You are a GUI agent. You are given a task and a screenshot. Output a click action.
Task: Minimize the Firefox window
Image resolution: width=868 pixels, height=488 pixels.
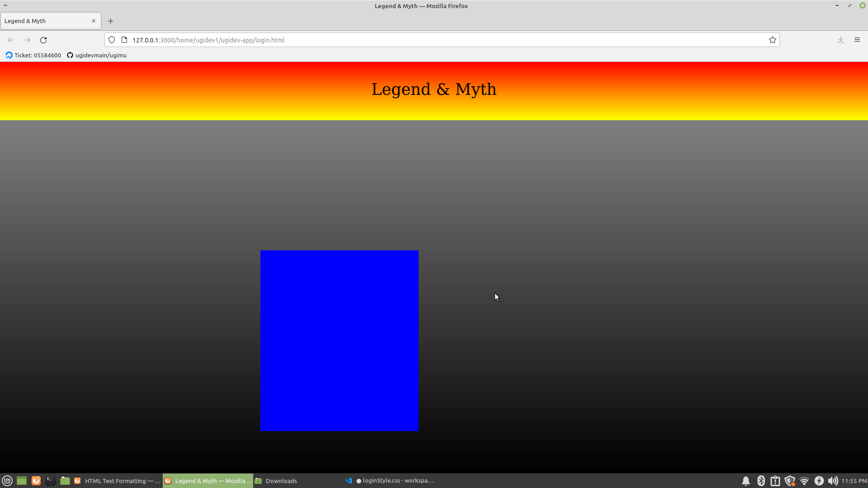coord(837,5)
